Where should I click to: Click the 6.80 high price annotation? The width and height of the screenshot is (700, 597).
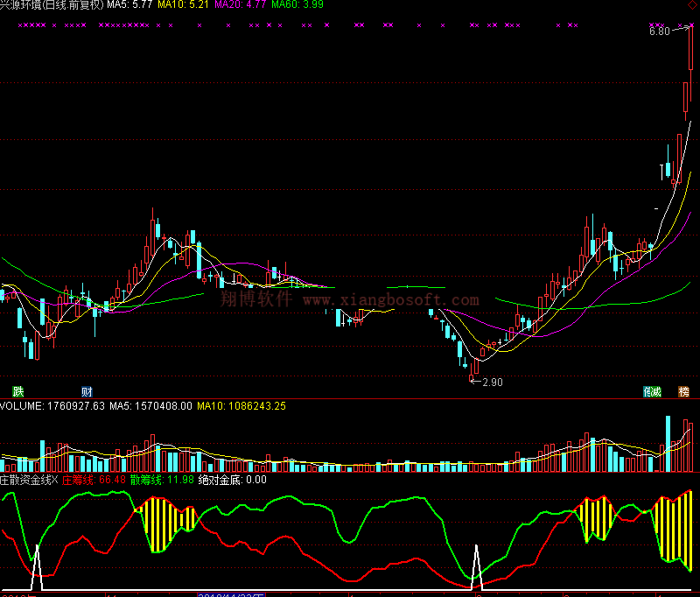pyautogui.click(x=660, y=32)
